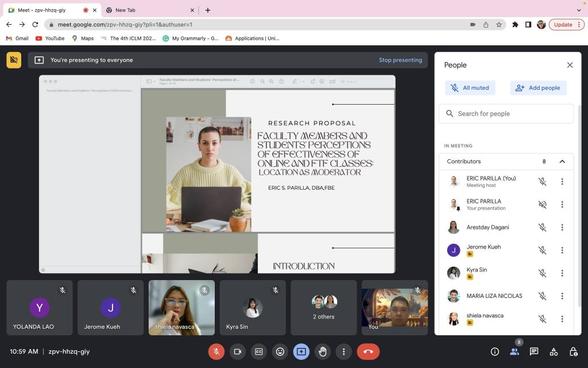Viewport: 588px width, 368px height.
Task: Click the Add people button
Action: (x=538, y=88)
